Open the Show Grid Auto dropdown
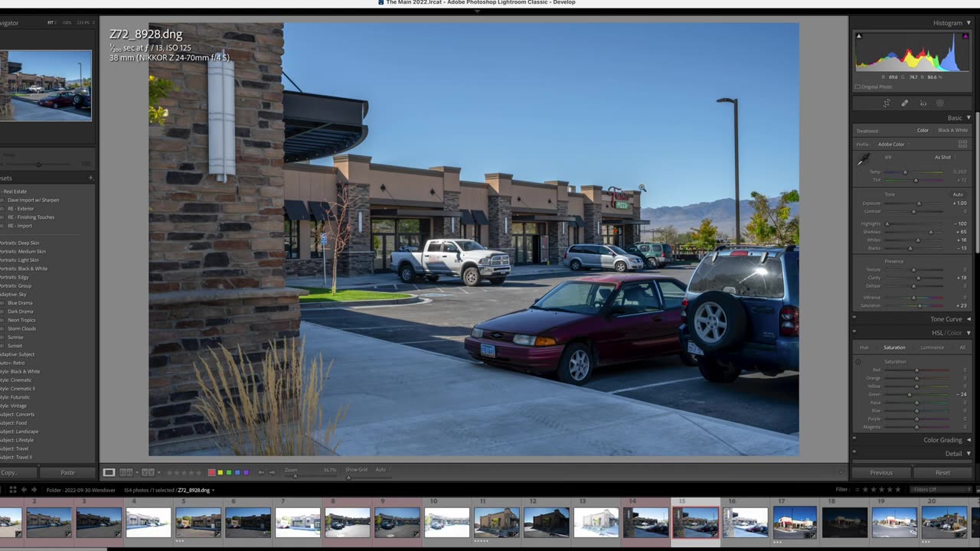Image resolution: width=980 pixels, height=551 pixels. click(382, 469)
